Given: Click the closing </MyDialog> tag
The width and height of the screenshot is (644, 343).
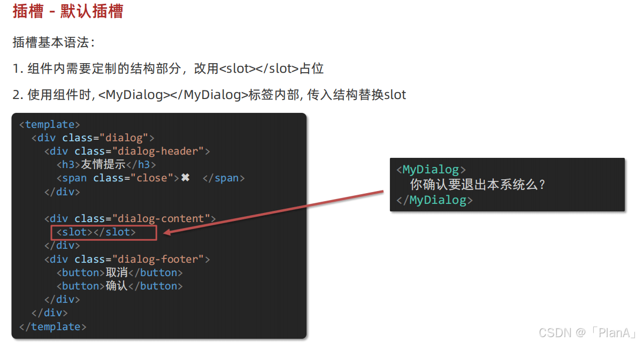Looking at the screenshot, I should 435,200.
